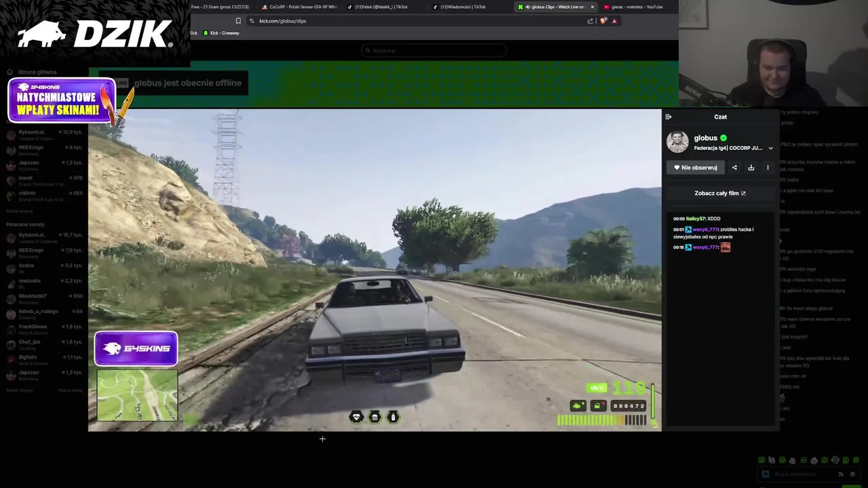The height and width of the screenshot is (488, 868).
Task: Click the share page icon in address bar
Action: coord(590,21)
